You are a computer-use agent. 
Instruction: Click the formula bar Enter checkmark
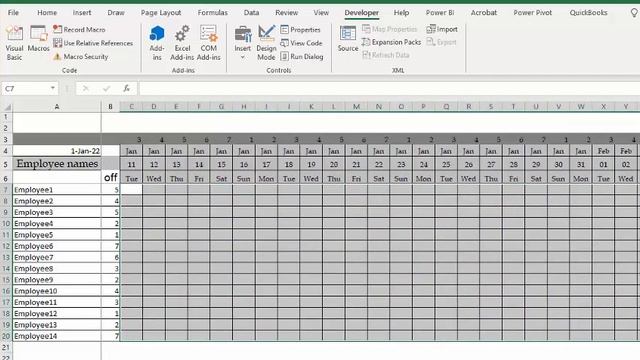107,88
